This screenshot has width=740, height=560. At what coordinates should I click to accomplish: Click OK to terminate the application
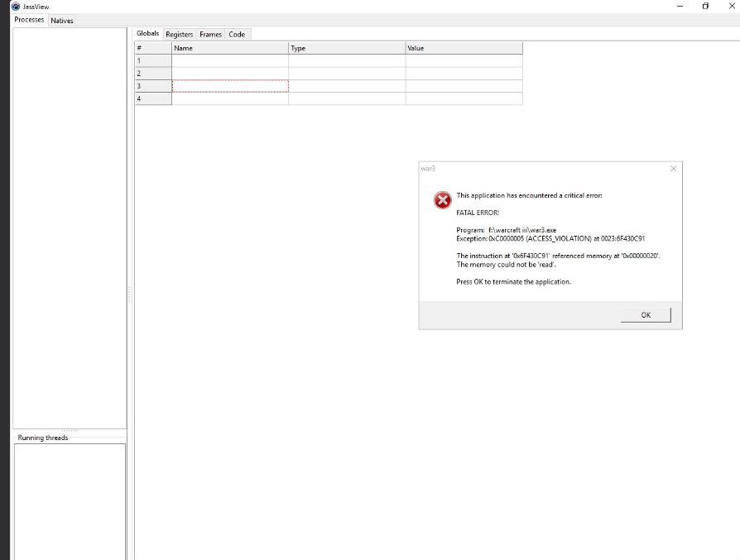646,314
